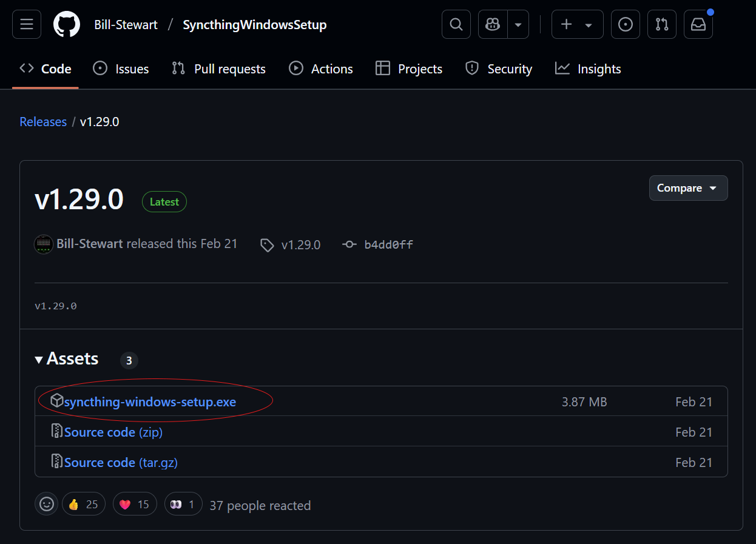Switch to the Issues tab
This screenshot has height=544, width=756.
pos(121,69)
